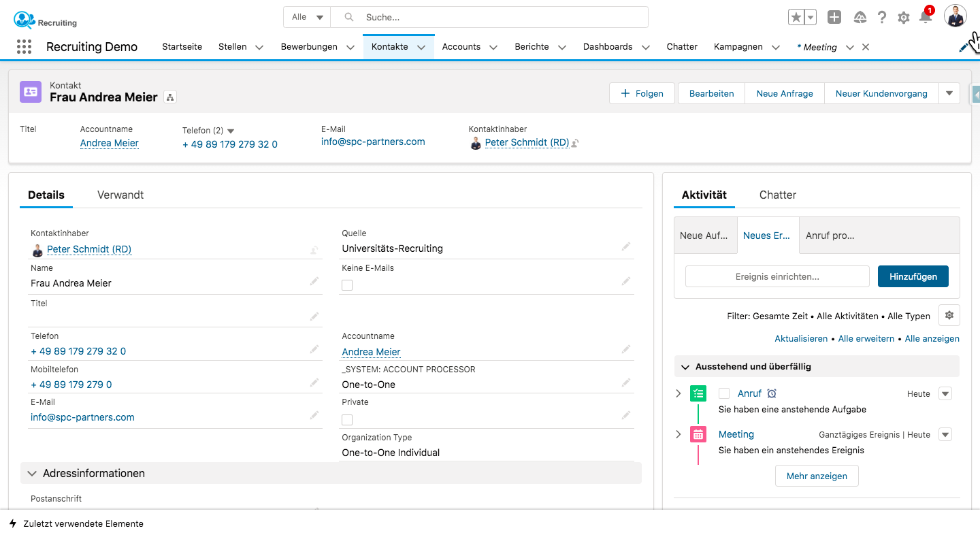Screen dimensions: 980x537
Task: Open the favorites list dropdown arrow
Action: [811, 18]
